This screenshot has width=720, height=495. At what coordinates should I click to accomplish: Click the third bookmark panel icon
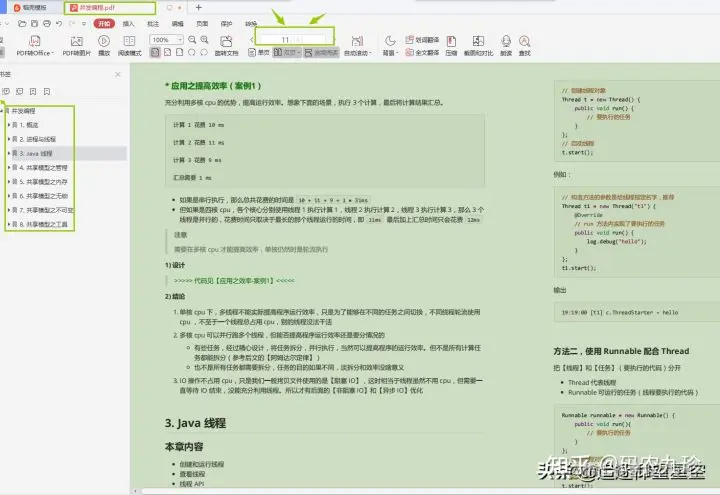33,92
